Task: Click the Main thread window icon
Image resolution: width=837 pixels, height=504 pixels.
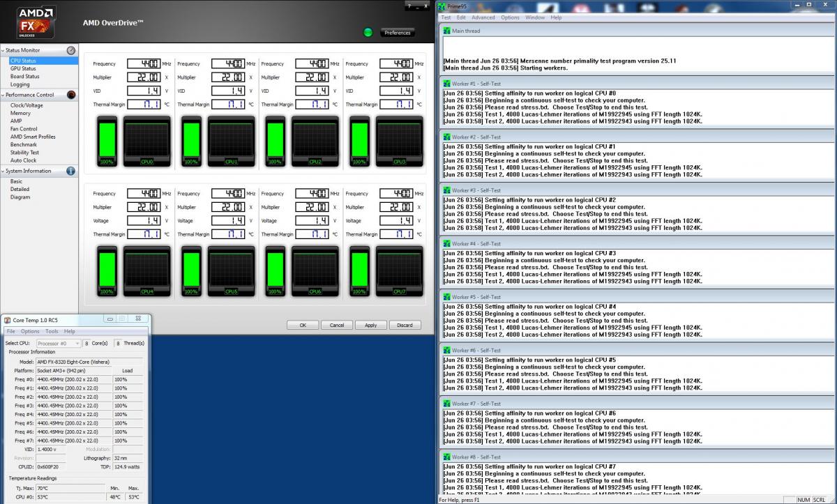Action: 447,31
